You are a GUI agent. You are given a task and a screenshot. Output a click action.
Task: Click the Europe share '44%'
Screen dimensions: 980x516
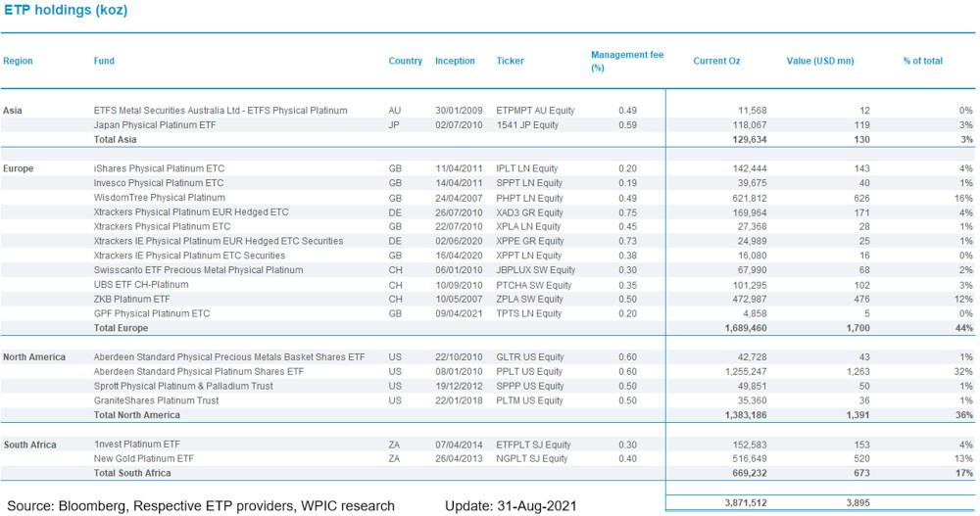[x=963, y=328]
